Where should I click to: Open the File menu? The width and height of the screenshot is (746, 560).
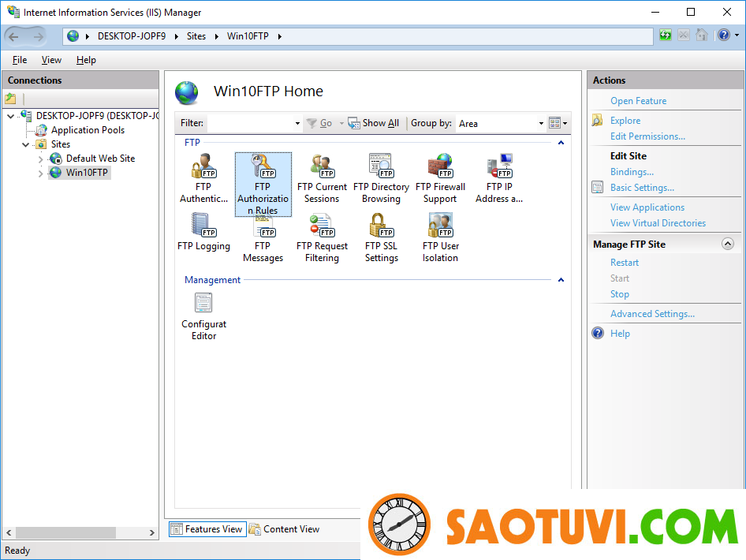tap(20, 60)
